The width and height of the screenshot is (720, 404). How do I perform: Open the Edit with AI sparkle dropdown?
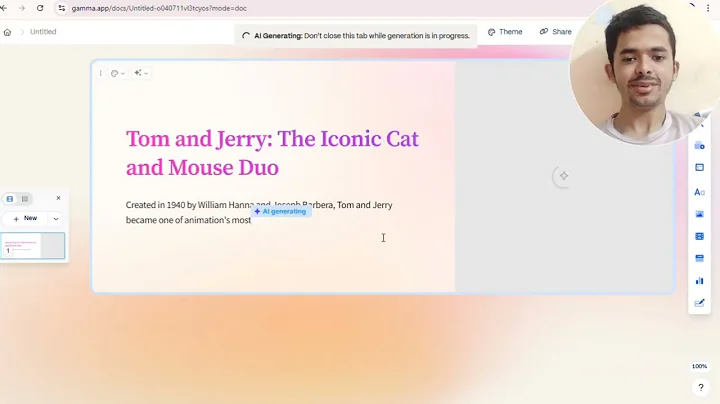pyautogui.click(x=141, y=73)
